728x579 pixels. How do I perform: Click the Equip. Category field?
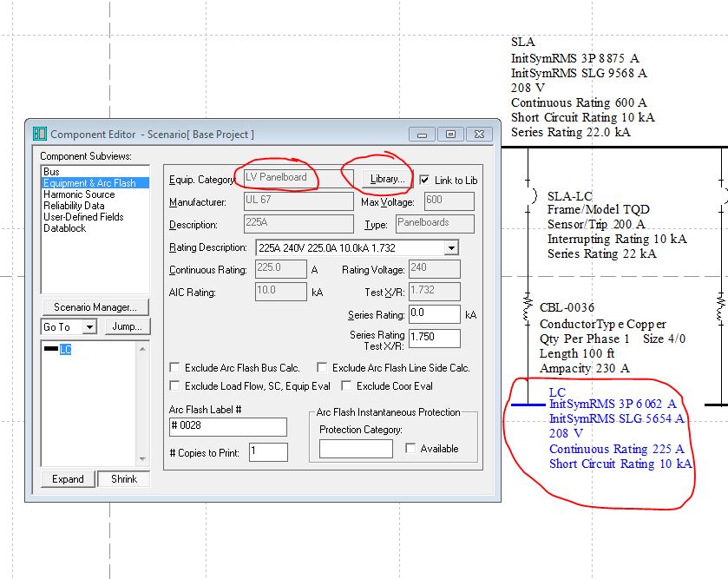coord(298,178)
